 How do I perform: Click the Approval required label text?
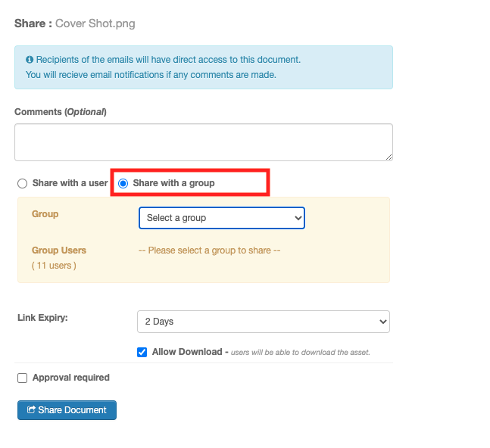[x=71, y=378]
